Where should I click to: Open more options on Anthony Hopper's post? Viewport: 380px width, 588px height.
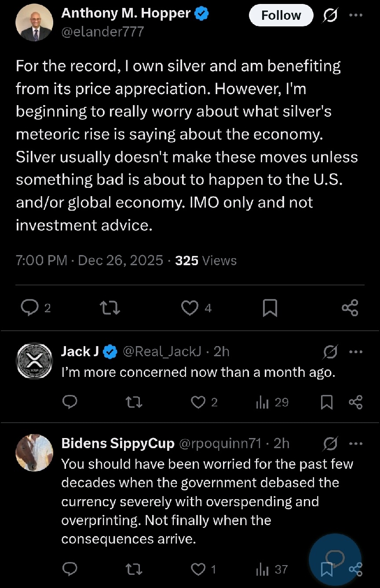tap(355, 15)
